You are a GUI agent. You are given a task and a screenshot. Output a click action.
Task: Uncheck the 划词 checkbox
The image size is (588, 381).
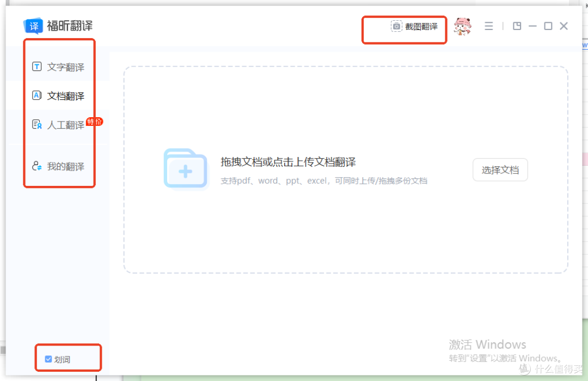(x=48, y=359)
